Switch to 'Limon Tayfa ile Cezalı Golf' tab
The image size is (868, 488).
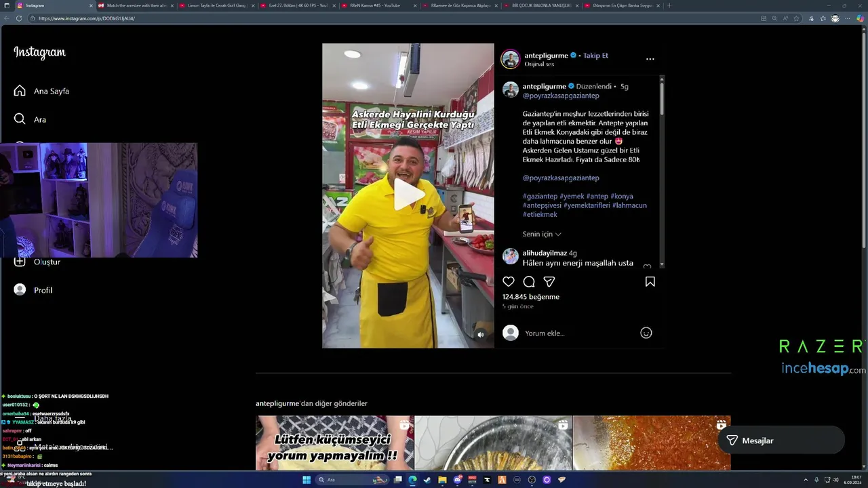point(217,5)
